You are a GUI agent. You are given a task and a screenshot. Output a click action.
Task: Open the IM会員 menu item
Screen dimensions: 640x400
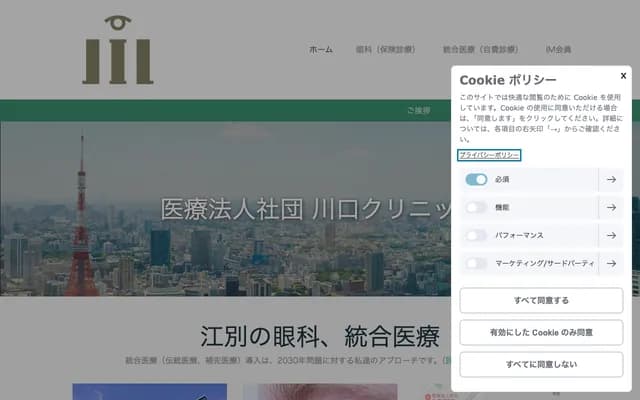point(558,50)
